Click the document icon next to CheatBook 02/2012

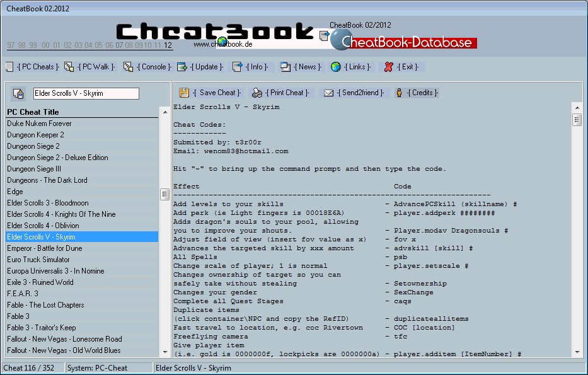[x=324, y=36]
